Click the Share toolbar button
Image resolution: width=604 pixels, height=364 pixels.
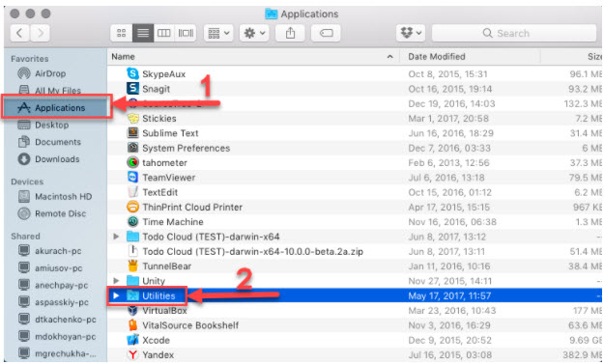290,33
